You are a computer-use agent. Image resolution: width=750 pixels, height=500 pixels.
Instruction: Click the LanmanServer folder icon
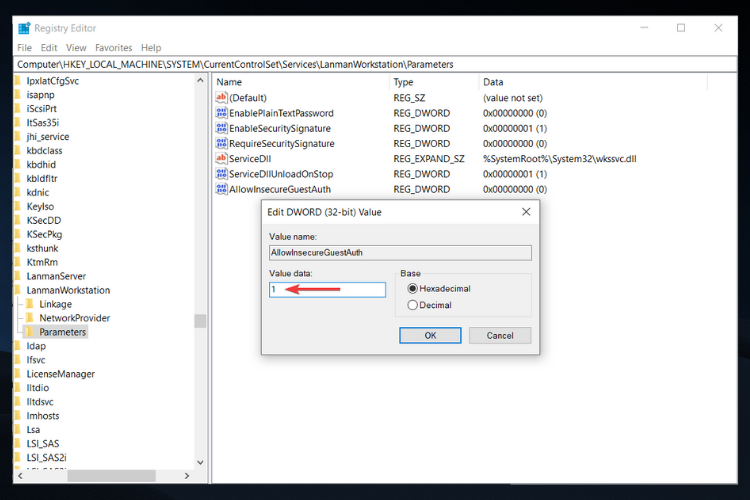[x=18, y=276]
